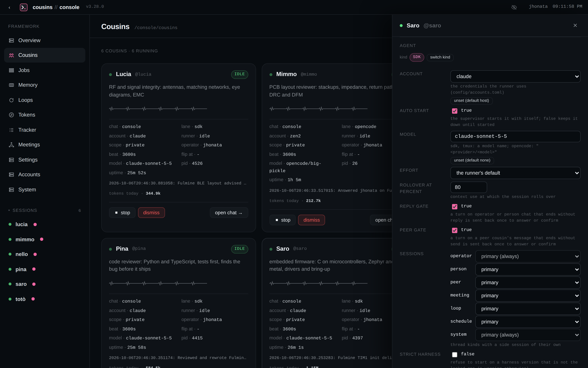Click the Accounts sidebar icon
The image size is (588, 368).
(11, 175)
